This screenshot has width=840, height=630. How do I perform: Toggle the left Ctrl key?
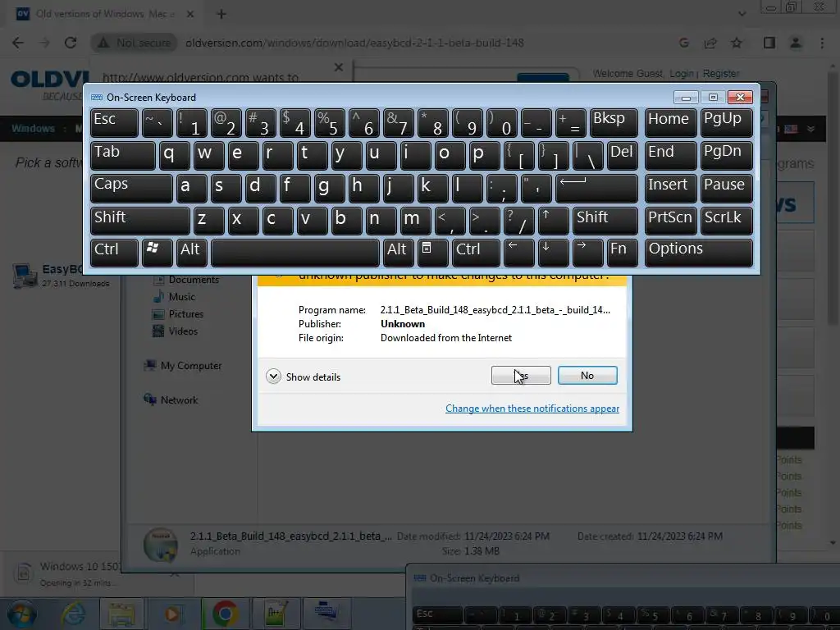pyautogui.click(x=114, y=253)
